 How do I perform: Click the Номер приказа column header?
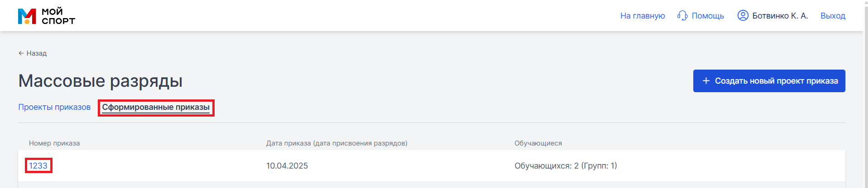click(54, 143)
